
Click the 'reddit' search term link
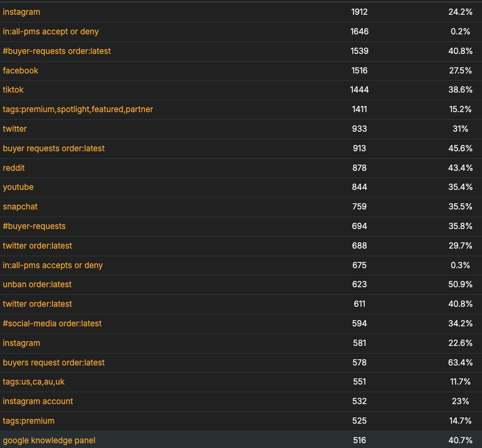[x=14, y=168]
